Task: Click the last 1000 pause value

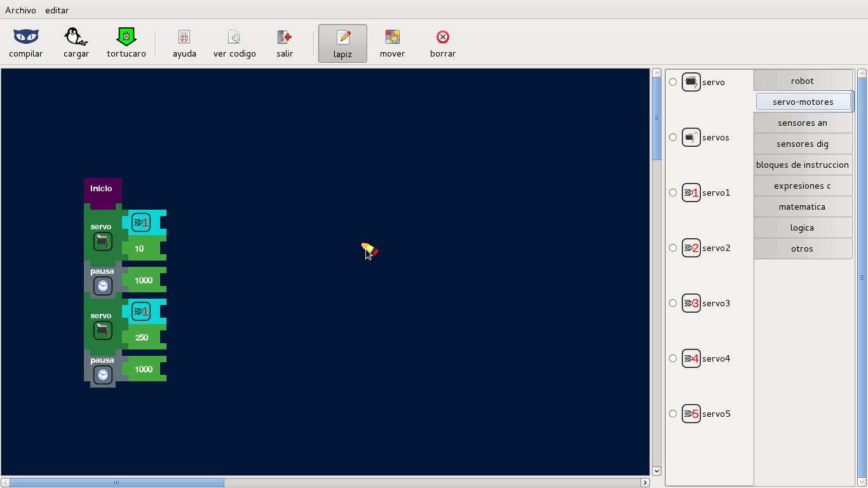Action: point(144,369)
